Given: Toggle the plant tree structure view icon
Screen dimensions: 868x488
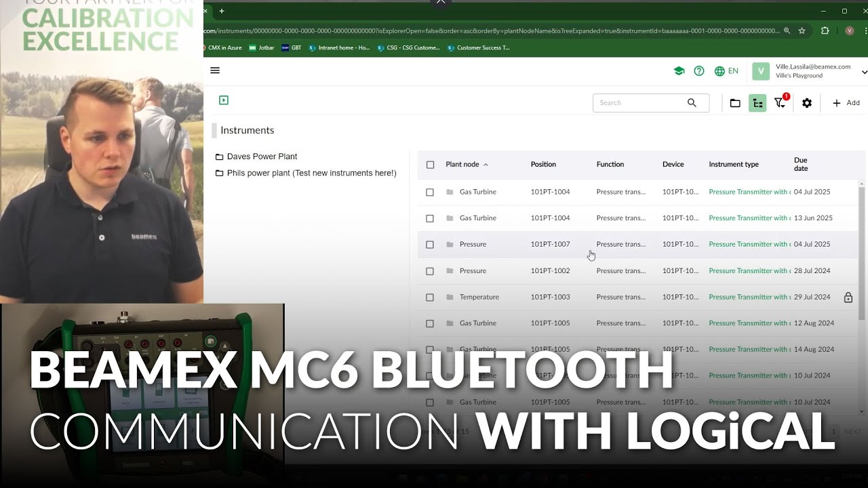Looking at the screenshot, I should (757, 103).
